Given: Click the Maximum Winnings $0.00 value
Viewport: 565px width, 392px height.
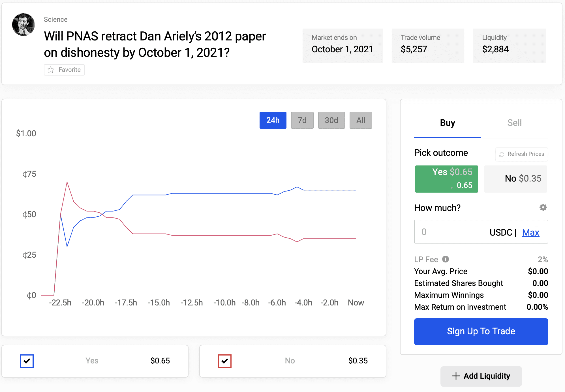Looking at the screenshot, I should pos(538,295).
